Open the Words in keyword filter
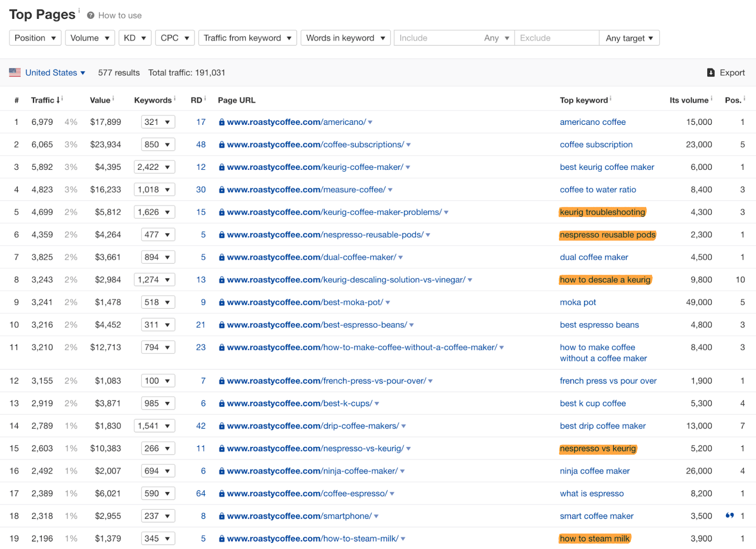The image size is (756, 549). pos(345,38)
